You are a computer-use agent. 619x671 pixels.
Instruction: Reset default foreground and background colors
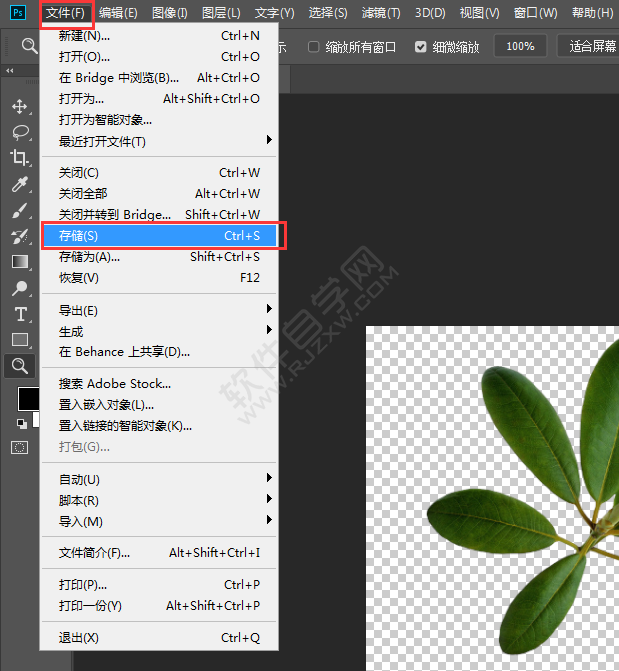[21, 424]
